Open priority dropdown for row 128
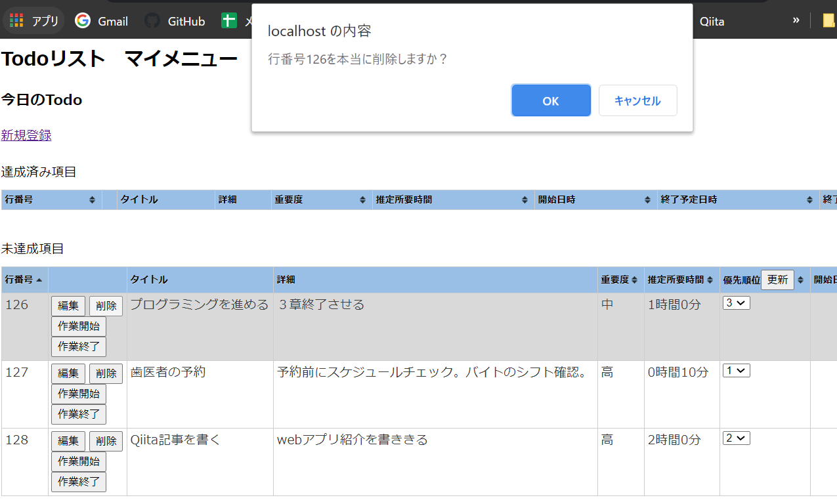837x504 pixels. 737,438
